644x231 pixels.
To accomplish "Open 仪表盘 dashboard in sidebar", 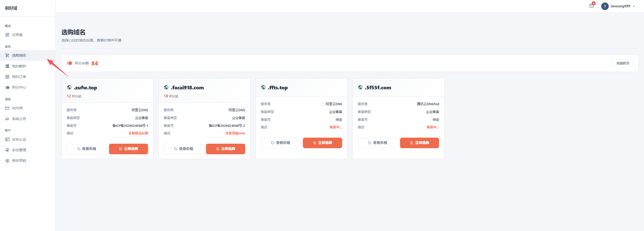I will pyautogui.click(x=27, y=35).
